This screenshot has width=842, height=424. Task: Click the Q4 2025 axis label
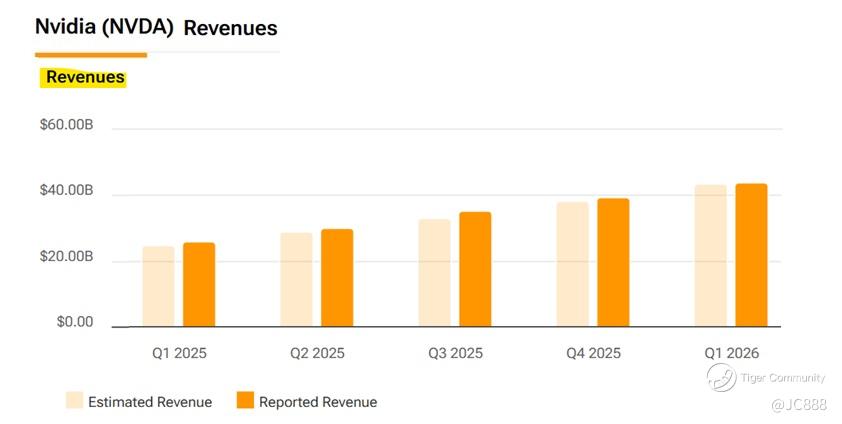pos(593,353)
